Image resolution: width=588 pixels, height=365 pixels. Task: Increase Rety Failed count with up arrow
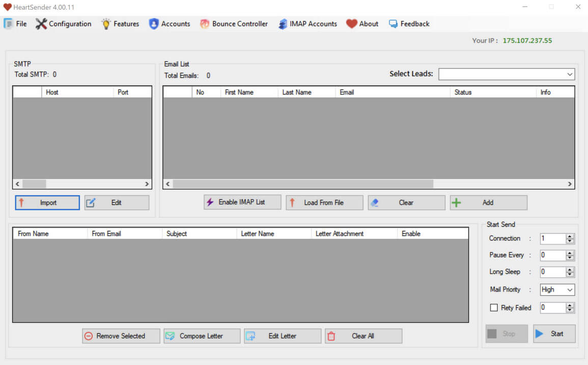click(570, 305)
